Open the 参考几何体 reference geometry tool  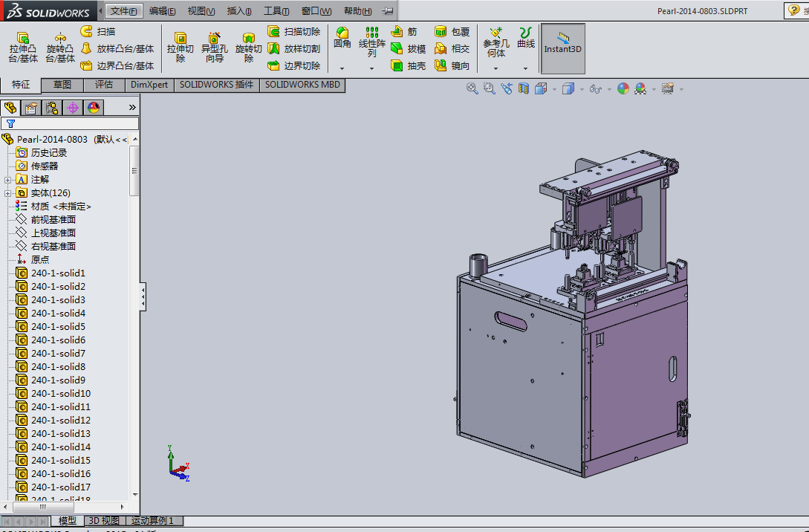point(496,42)
